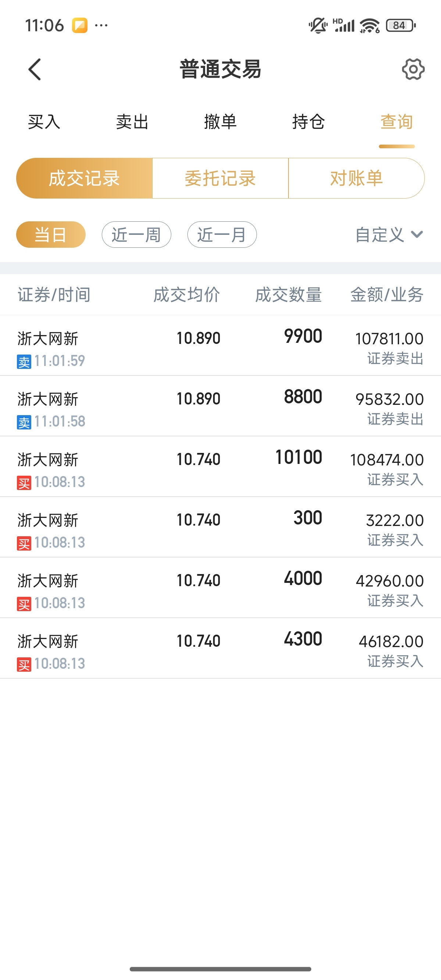The image size is (441, 980).
Task: Show 委托记录 records
Action: point(220,178)
